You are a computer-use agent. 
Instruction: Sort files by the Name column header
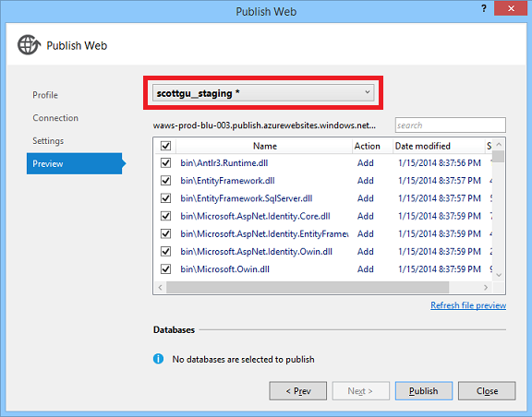(265, 146)
